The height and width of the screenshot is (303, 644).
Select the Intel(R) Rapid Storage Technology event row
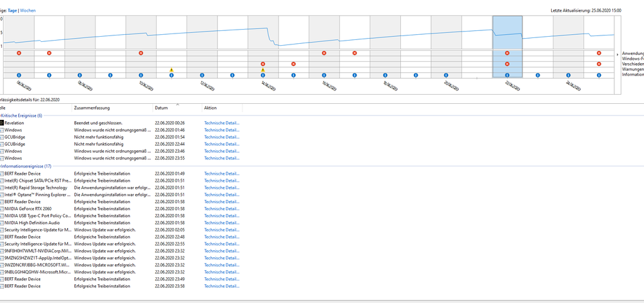(39, 188)
